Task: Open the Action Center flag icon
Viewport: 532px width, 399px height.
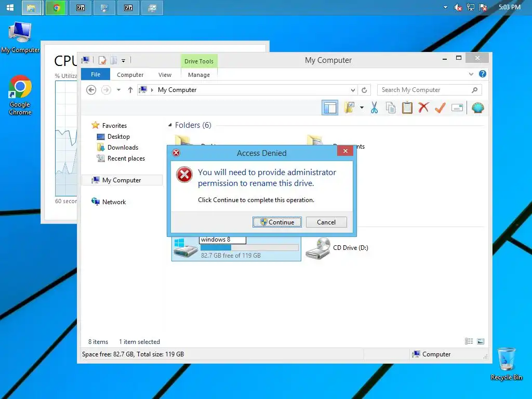Action: (483, 7)
